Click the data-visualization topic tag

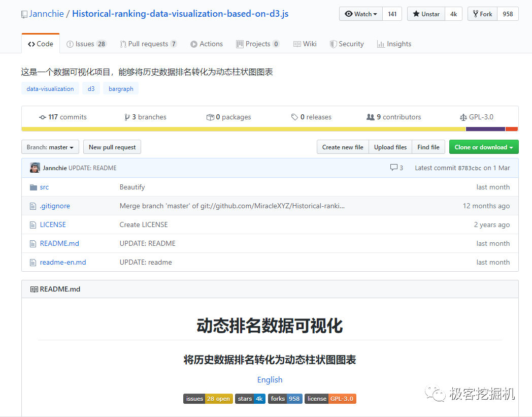[50, 88]
